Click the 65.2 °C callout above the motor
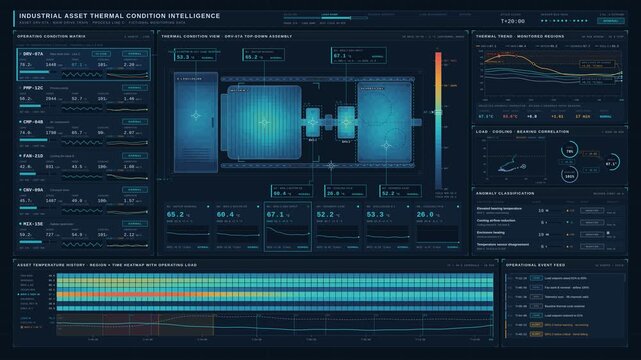This screenshot has height=360, width=641. pos(264,55)
